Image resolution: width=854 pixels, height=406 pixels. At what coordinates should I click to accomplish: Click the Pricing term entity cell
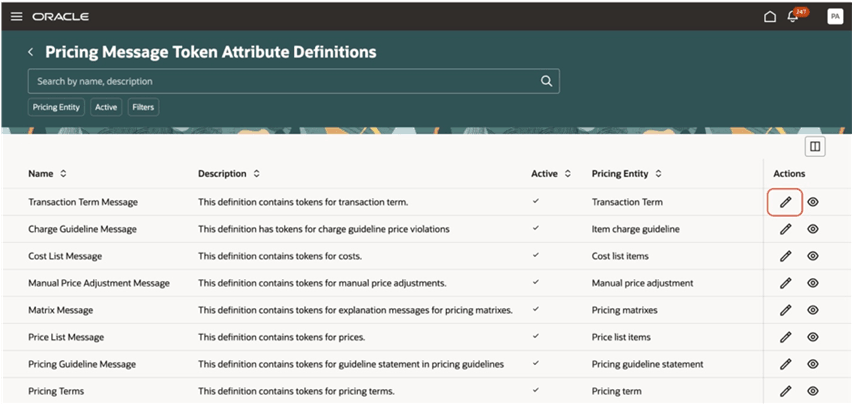[x=617, y=391]
